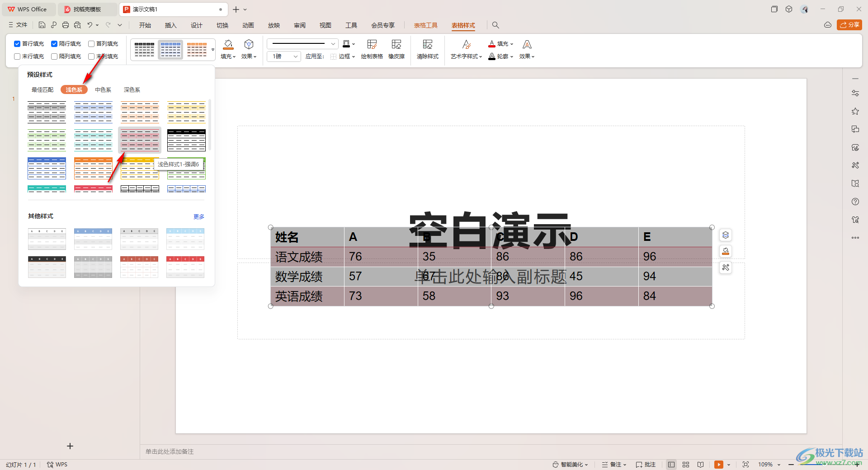Switch to the 开始 ribbon tab

point(145,25)
